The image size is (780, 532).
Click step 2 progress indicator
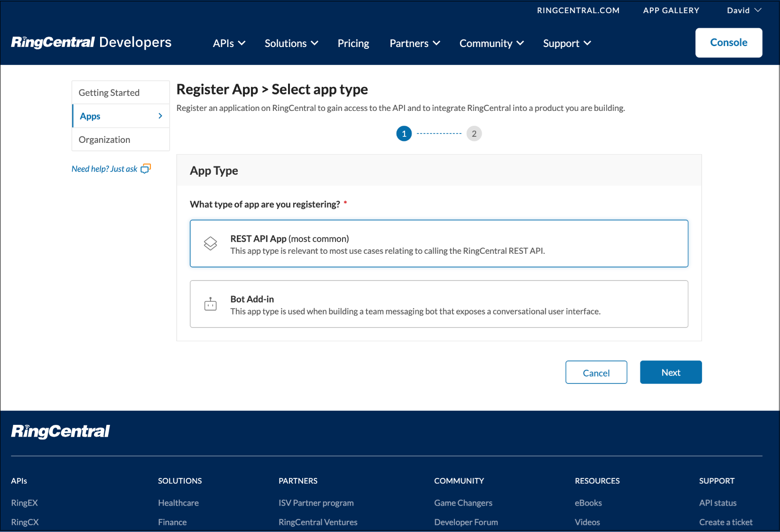474,133
